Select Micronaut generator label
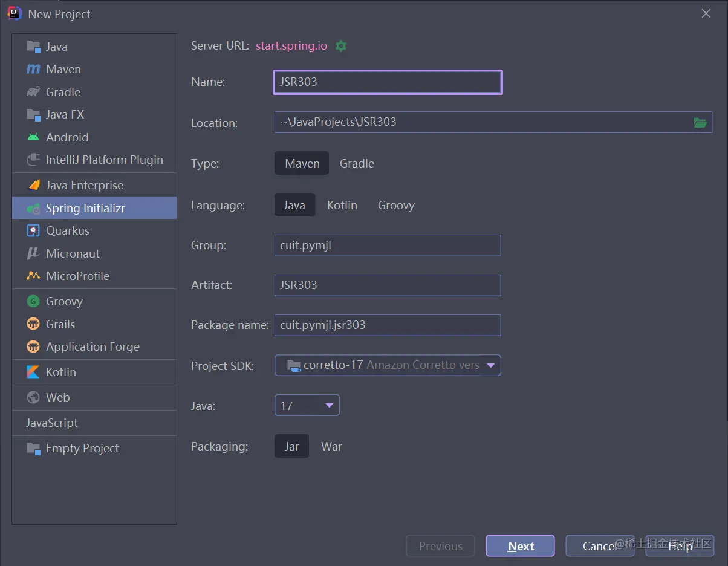Viewport: 728px width, 566px height. (x=73, y=253)
